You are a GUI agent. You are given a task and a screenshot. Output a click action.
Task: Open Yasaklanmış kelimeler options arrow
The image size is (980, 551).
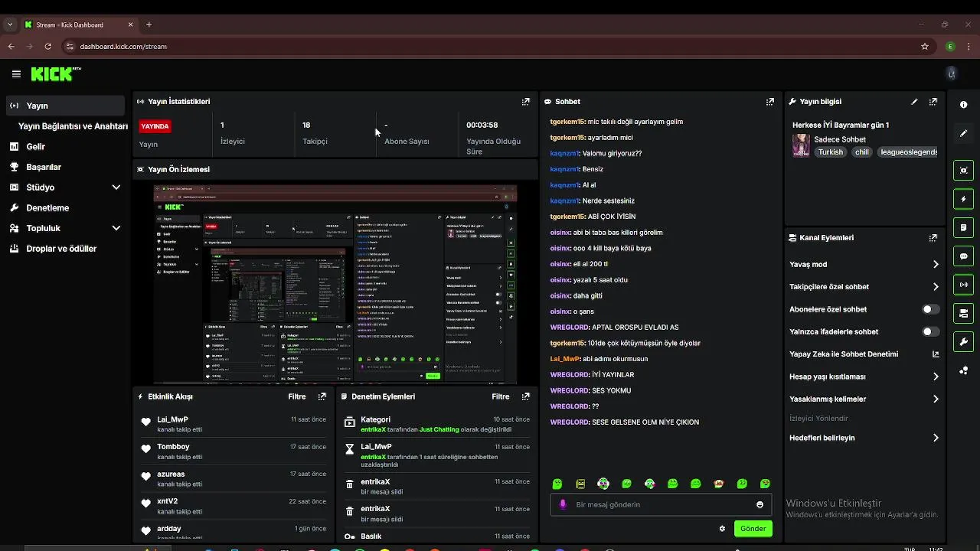pos(936,399)
